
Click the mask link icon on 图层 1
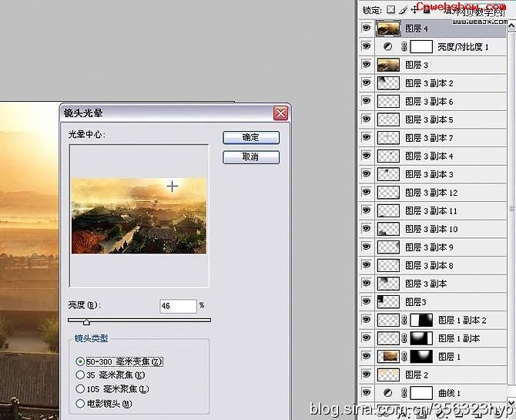(x=404, y=357)
